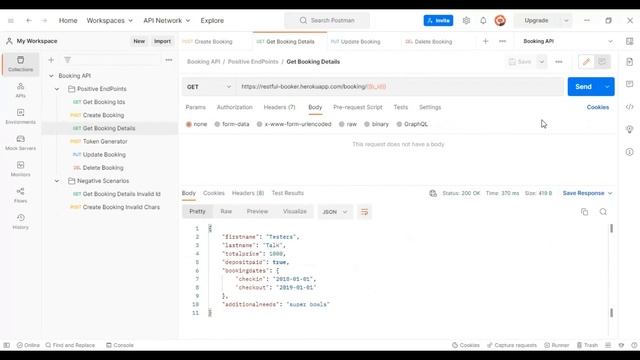Toggle the wrap lines icon in response toolbar

click(x=364, y=212)
